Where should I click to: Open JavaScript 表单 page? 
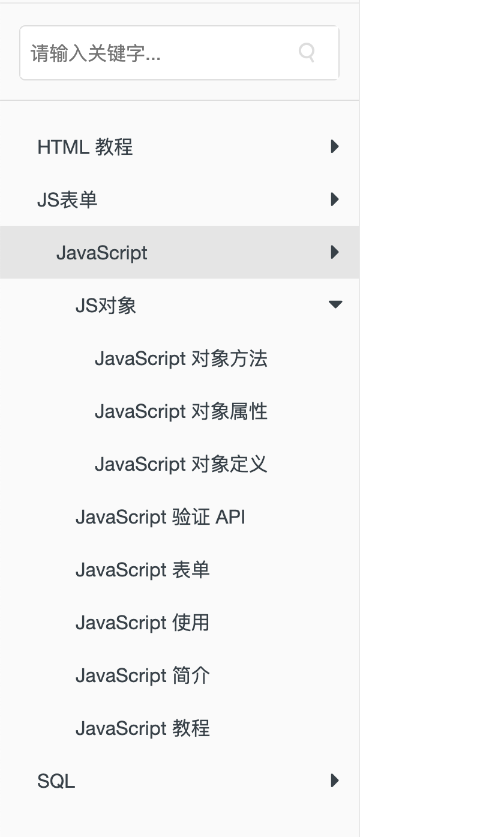point(143,570)
